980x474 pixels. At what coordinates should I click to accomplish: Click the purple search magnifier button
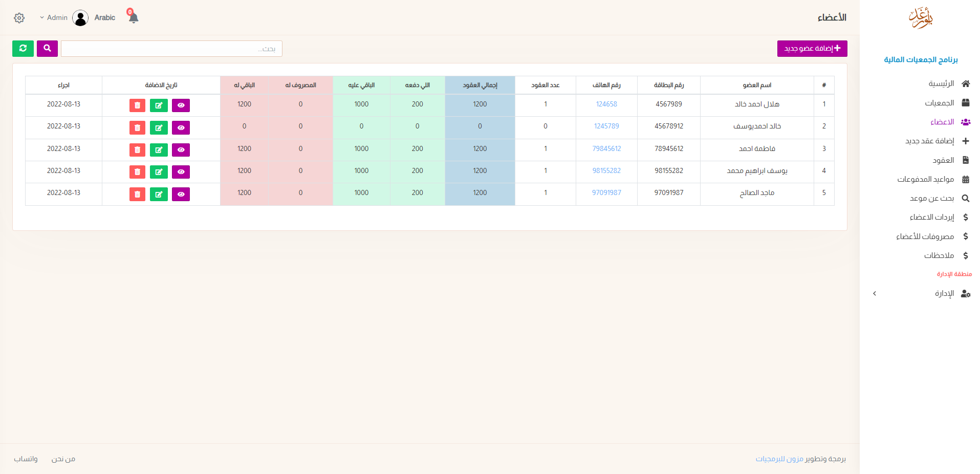47,49
